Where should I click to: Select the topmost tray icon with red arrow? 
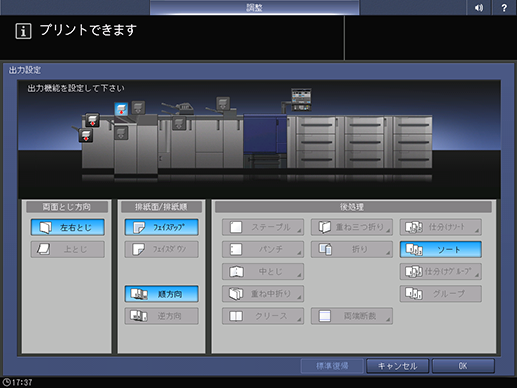(92, 120)
